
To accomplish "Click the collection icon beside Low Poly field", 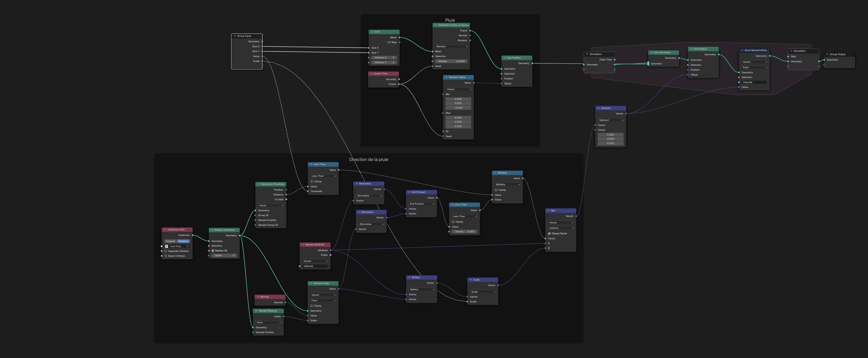I will coord(166,246).
